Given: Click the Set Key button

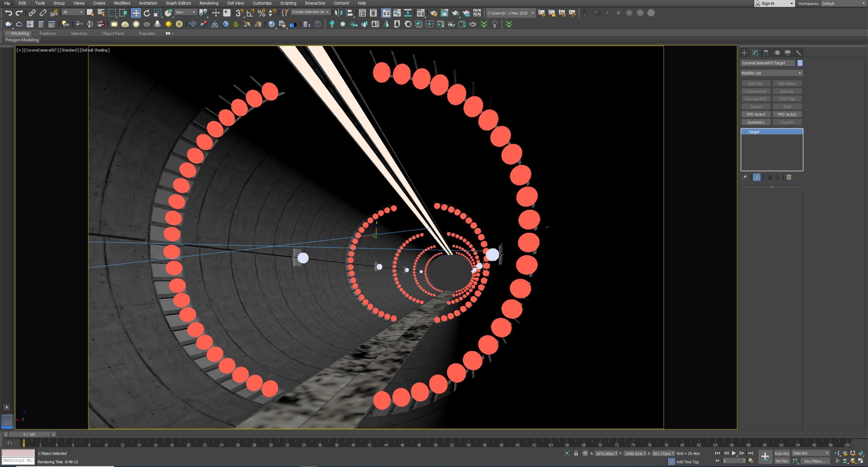Looking at the screenshot, I should (782, 461).
